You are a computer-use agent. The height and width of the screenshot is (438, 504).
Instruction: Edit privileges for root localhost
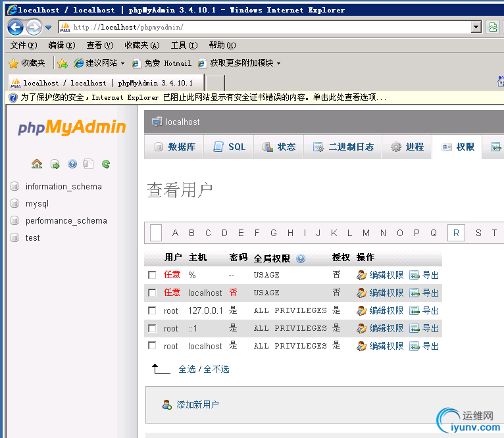coord(380,346)
